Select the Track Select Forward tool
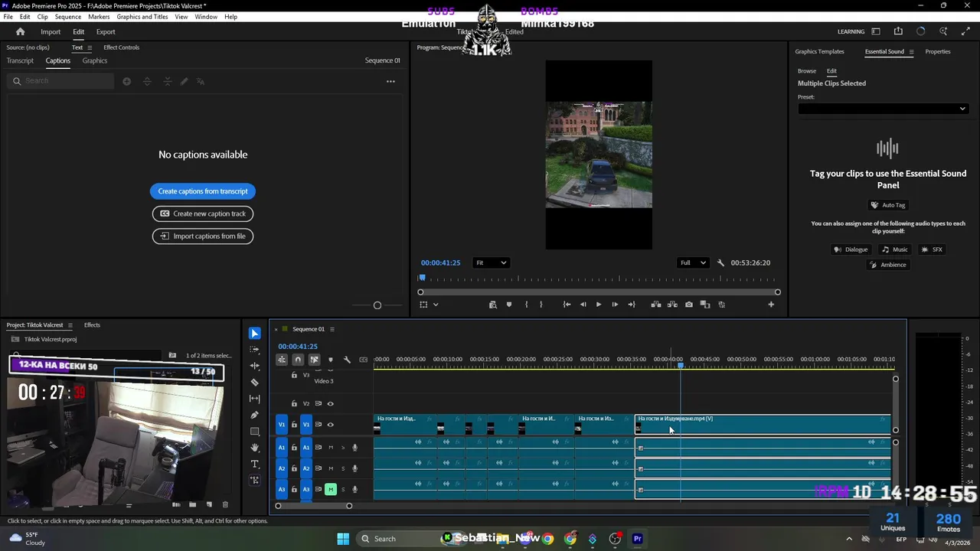The height and width of the screenshot is (551, 980). pyautogui.click(x=255, y=350)
